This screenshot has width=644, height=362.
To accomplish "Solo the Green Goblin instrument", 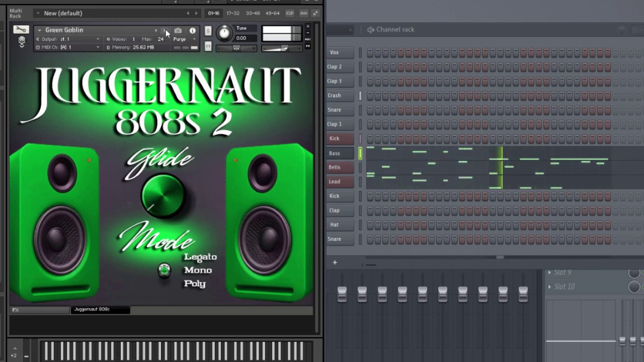I will point(208,31).
